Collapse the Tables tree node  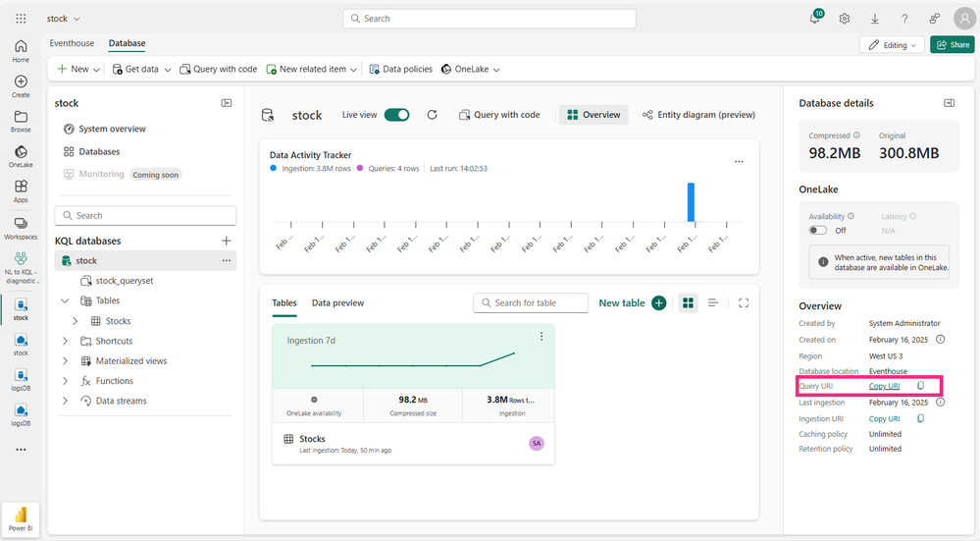[x=65, y=300]
